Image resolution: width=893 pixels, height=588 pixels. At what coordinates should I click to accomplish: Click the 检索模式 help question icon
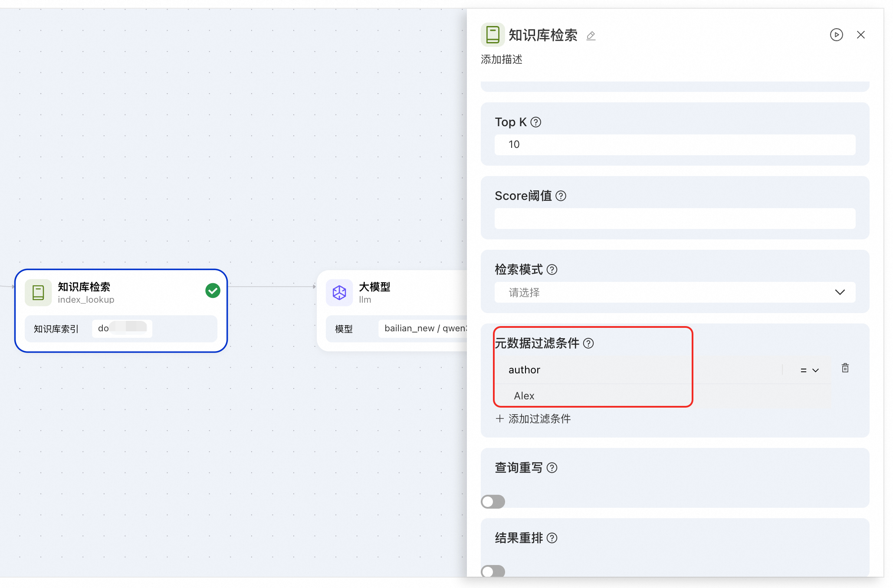click(552, 270)
